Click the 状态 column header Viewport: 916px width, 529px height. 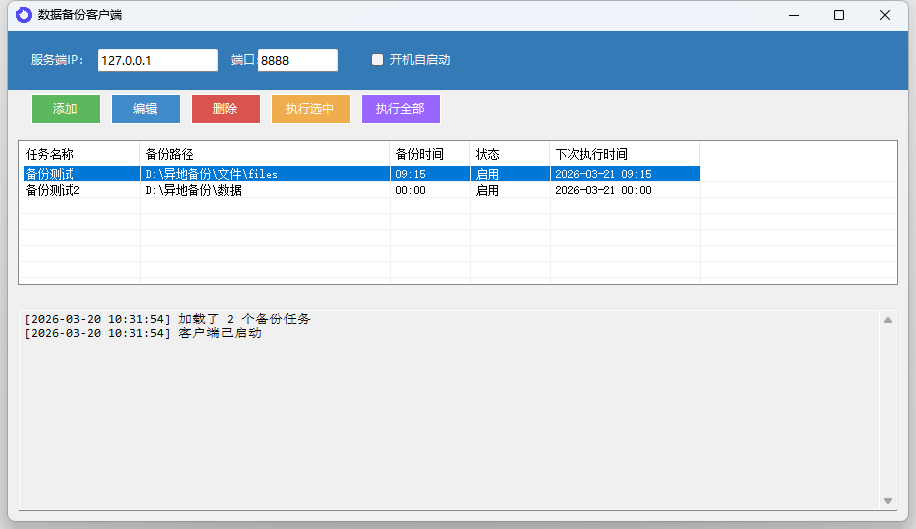[x=510, y=154]
